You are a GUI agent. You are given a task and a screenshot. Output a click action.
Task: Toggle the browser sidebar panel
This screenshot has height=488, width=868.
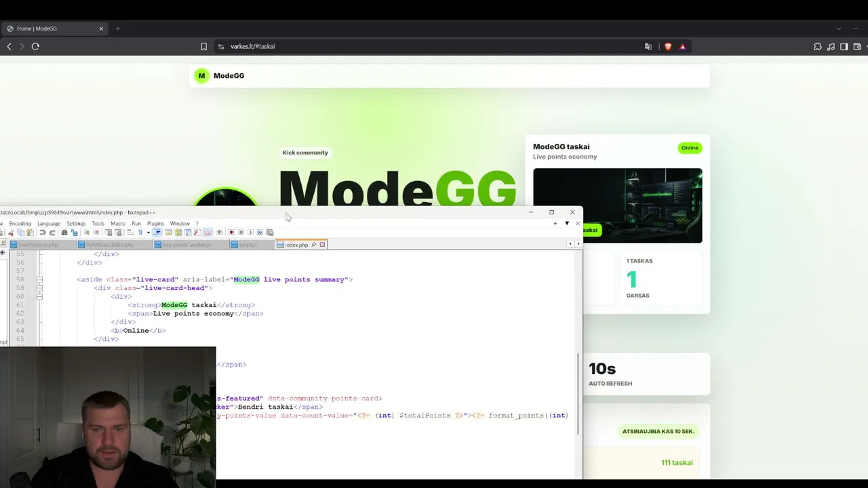point(844,47)
